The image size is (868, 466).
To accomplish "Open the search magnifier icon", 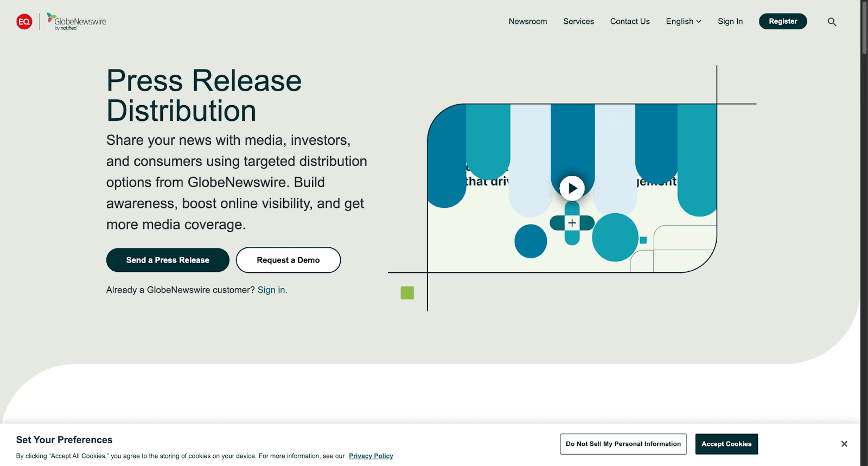I will [832, 22].
